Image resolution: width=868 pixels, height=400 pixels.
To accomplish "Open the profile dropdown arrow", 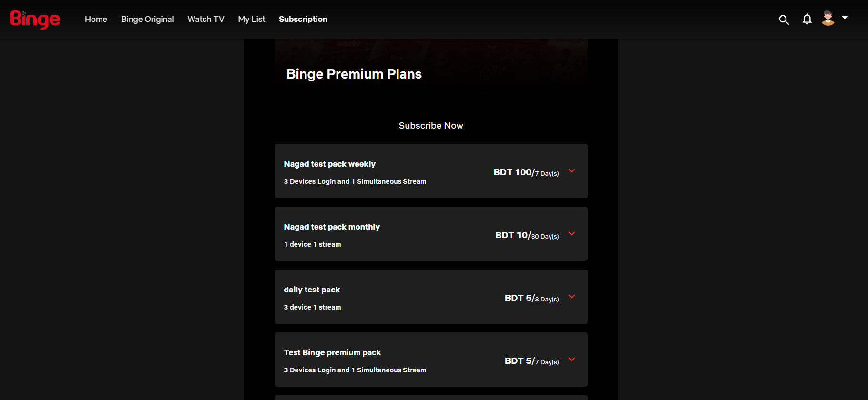I will pos(845,18).
